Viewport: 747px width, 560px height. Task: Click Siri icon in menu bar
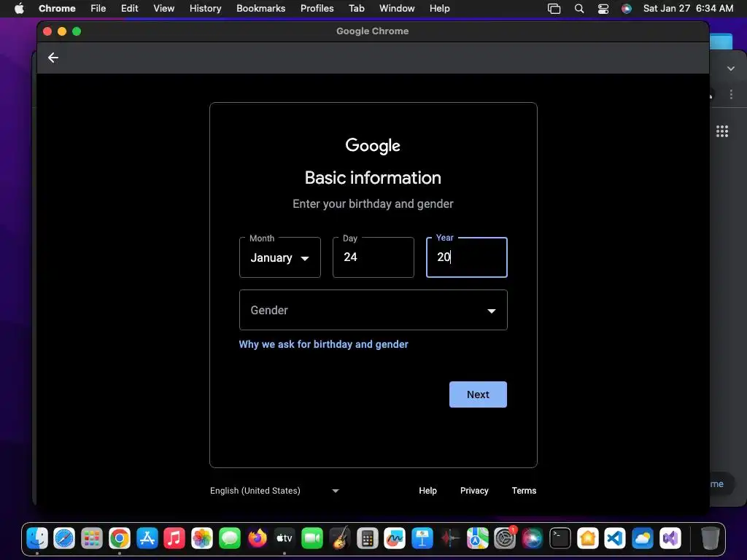click(627, 9)
